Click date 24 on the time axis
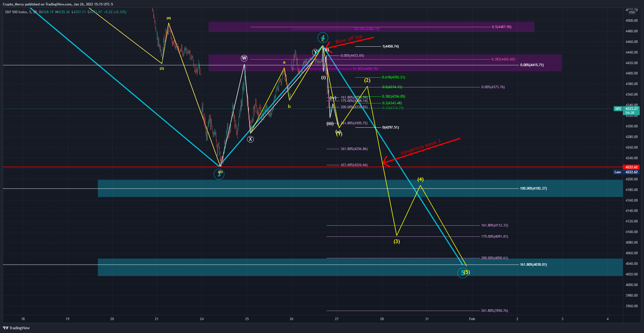This screenshot has height=333, width=644. coord(202,319)
